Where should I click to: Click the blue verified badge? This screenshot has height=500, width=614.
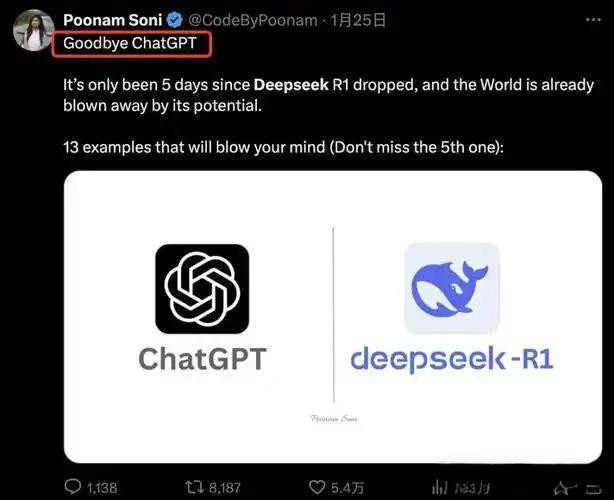(173, 20)
